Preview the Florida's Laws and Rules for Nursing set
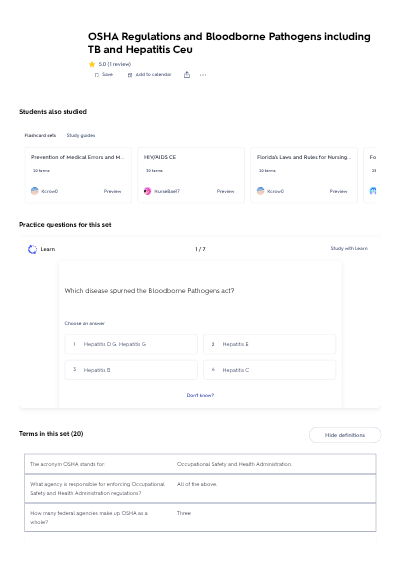 tap(338, 191)
